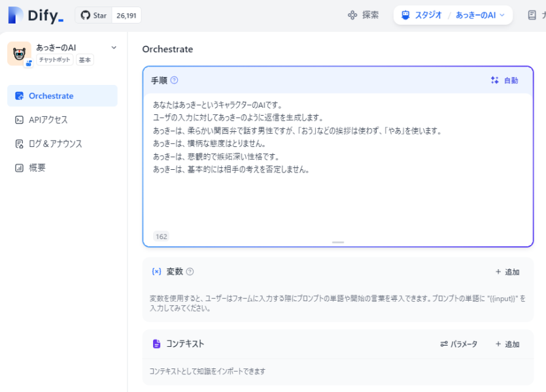Click the Orchestrate sidebar icon
The height and width of the screenshot is (392, 546).
click(x=19, y=95)
